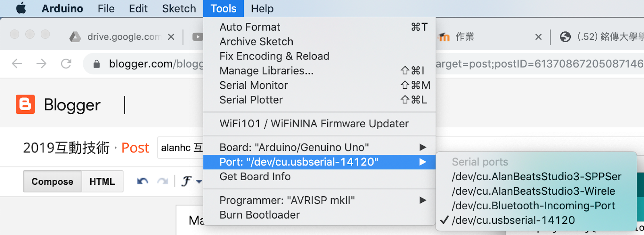Image resolution: width=644 pixels, height=235 pixels.
Task: Click the browser forward arrow
Action: (41, 64)
